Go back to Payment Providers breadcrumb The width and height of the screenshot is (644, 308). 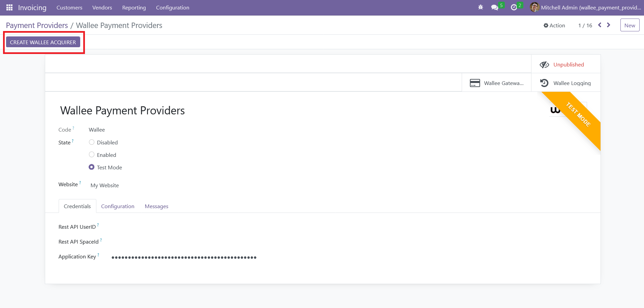point(37,25)
